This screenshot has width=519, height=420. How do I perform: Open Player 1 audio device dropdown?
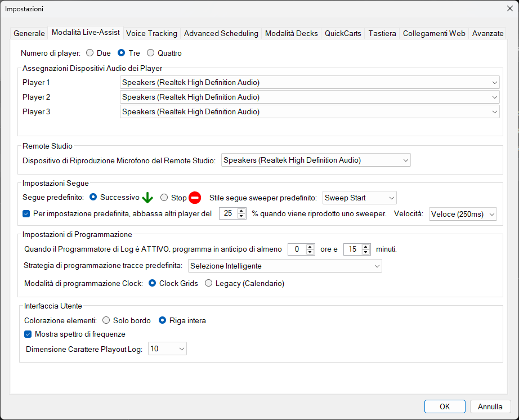pyautogui.click(x=310, y=82)
